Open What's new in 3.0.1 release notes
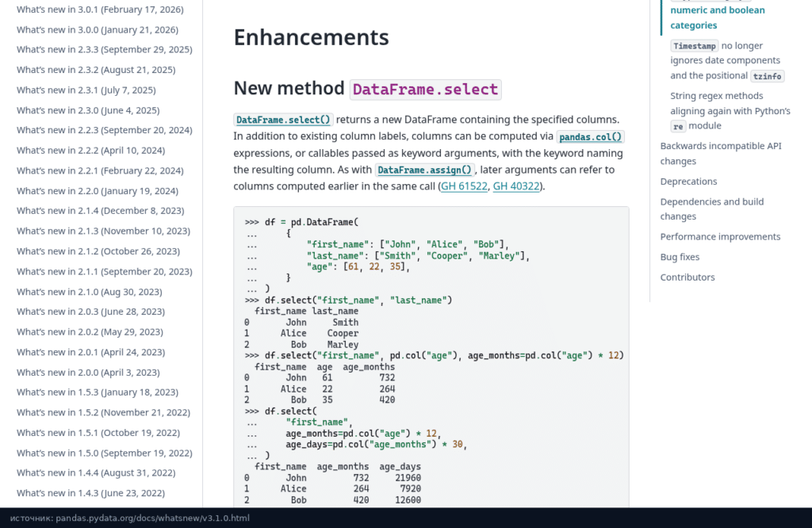The height and width of the screenshot is (528, 812). pyautogui.click(x=100, y=10)
